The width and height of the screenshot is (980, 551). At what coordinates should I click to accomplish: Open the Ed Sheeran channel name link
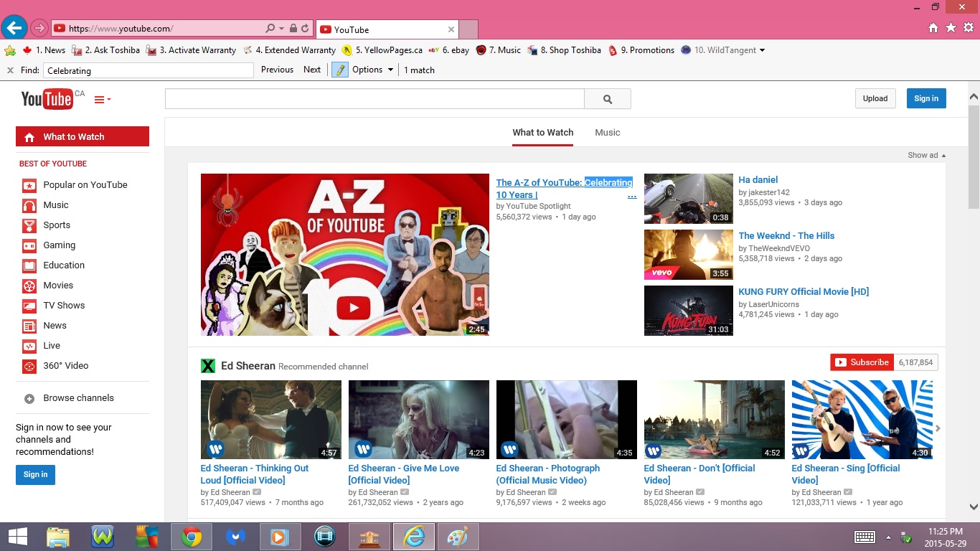pos(248,366)
